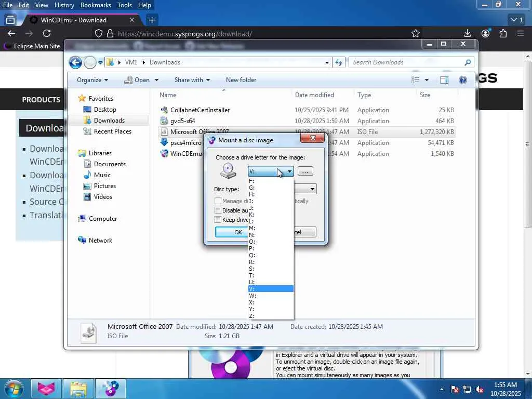Choose drive letter M: from list

271,228
